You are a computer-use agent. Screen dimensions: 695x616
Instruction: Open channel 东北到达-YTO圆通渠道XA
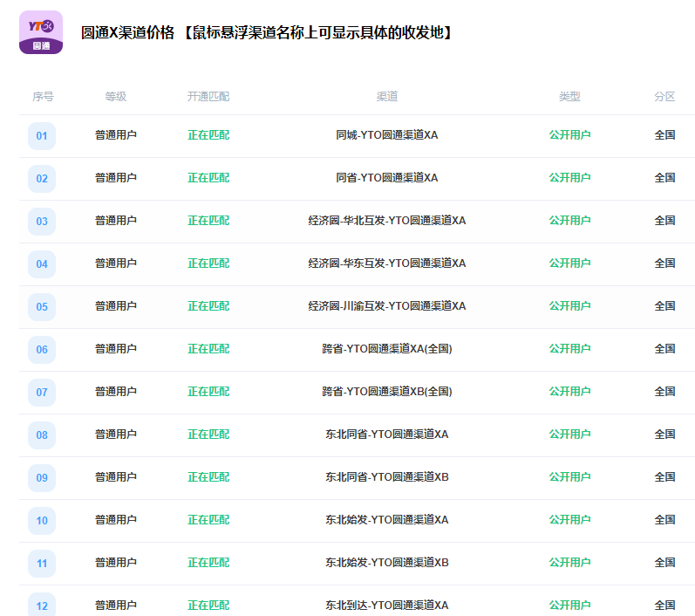click(x=387, y=606)
